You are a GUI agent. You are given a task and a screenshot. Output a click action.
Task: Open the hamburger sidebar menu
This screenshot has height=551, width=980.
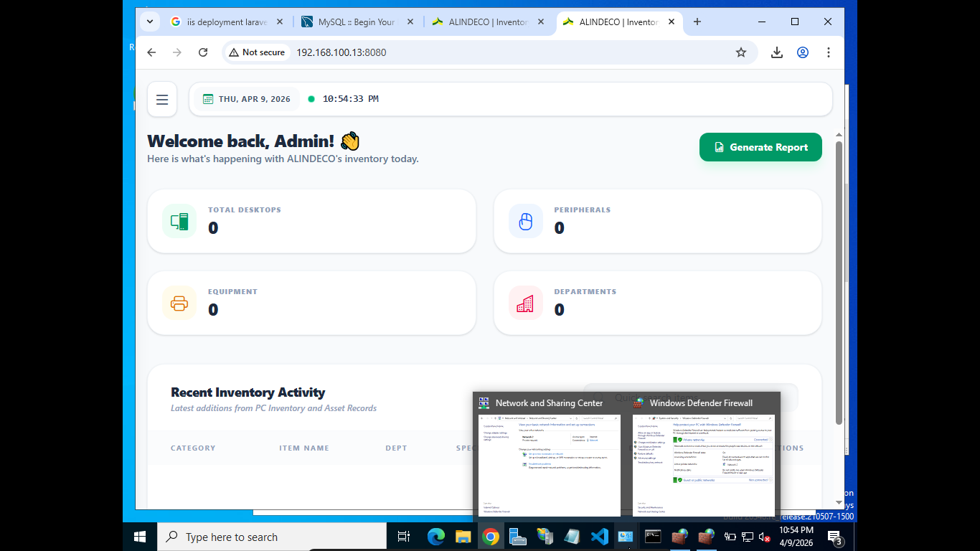[x=162, y=99]
